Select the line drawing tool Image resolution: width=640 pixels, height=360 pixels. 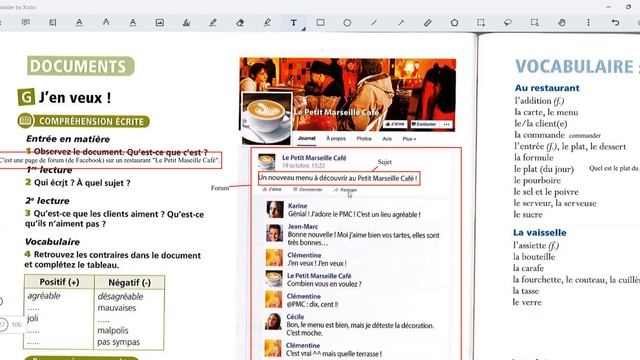[x=374, y=22]
